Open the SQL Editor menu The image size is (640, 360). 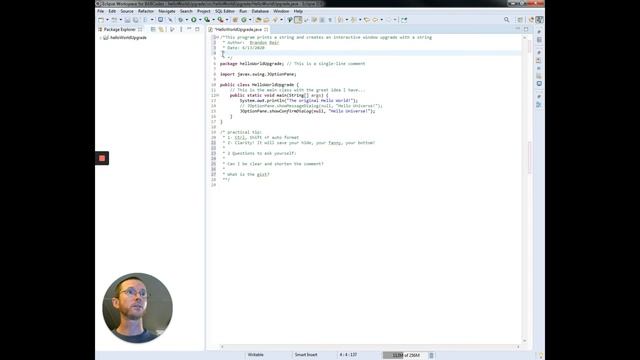(x=224, y=11)
